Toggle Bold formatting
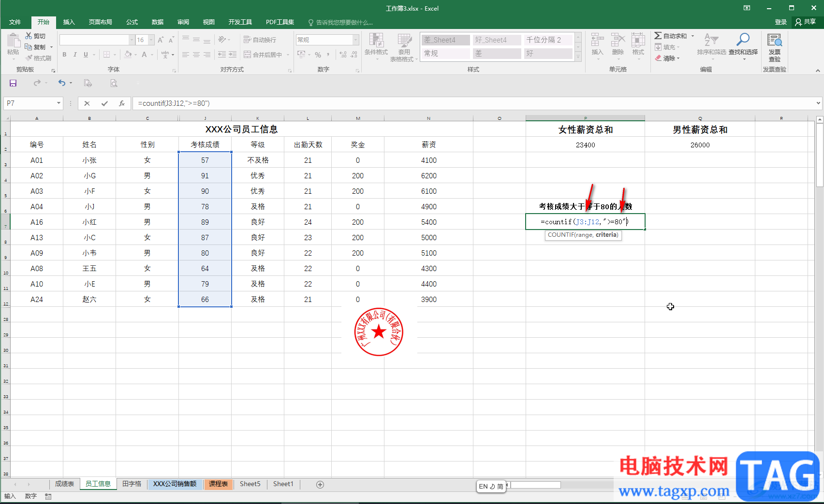The height and width of the screenshot is (504, 824). [64, 55]
